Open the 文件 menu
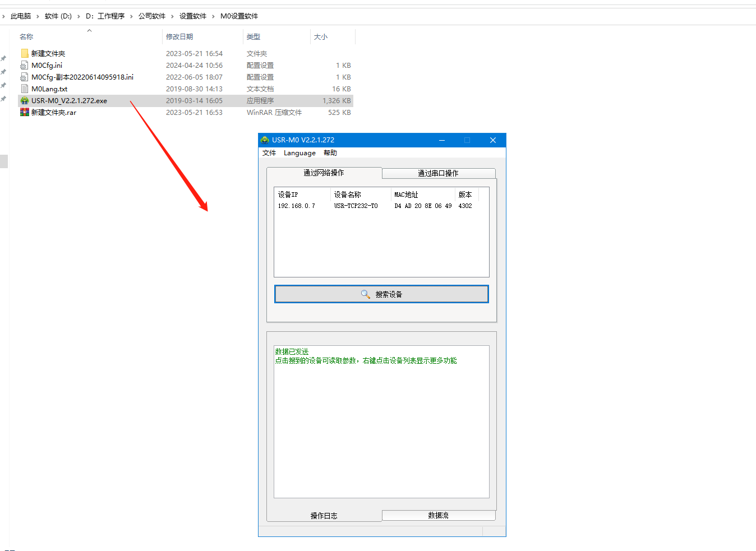Viewport: 756px width, 551px height. pyautogui.click(x=269, y=153)
